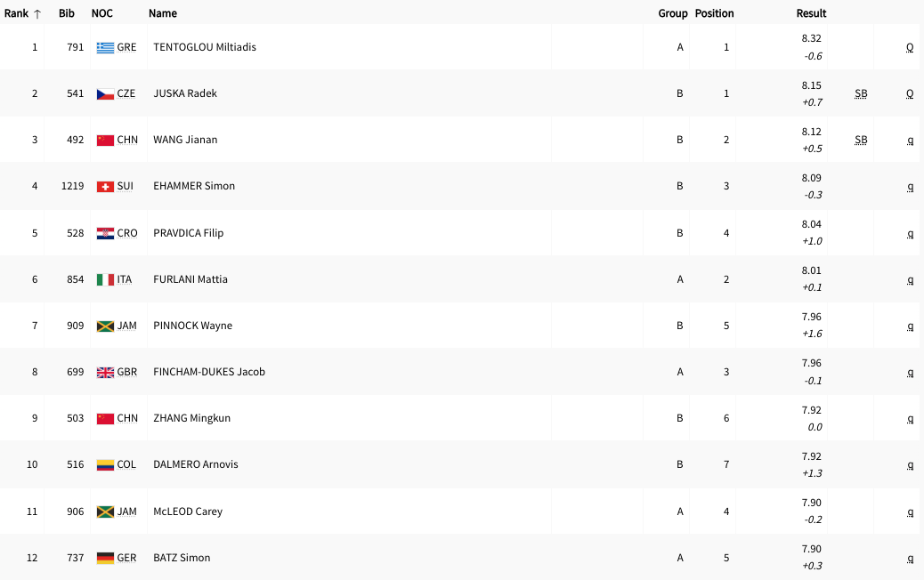Click the Great Britain flag icon
The height and width of the screenshot is (580, 924).
pyautogui.click(x=105, y=372)
